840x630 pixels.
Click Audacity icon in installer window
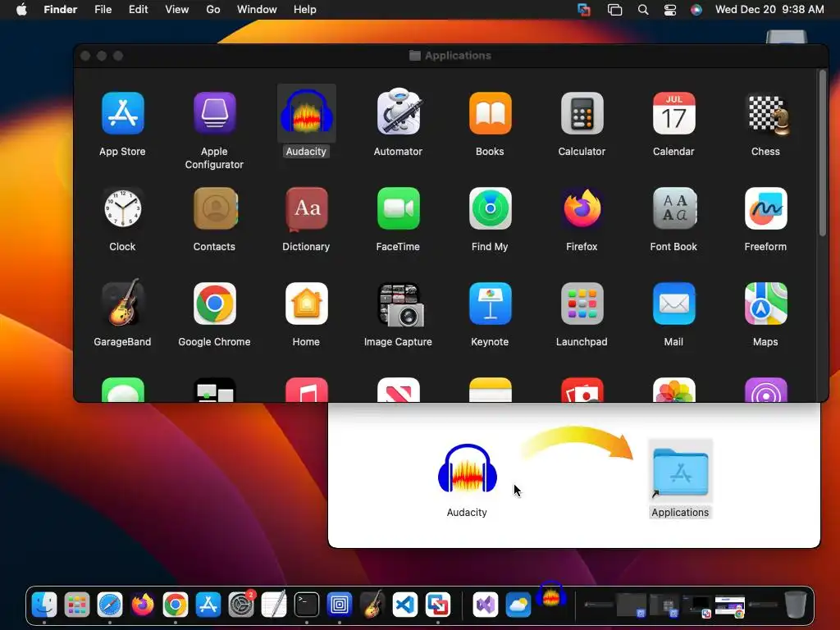pyautogui.click(x=467, y=468)
